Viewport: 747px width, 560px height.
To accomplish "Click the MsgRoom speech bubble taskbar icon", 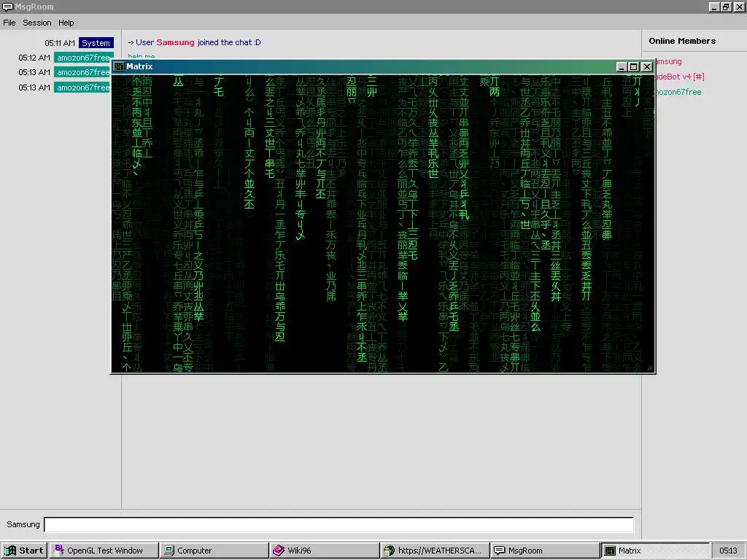I will pos(499,551).
